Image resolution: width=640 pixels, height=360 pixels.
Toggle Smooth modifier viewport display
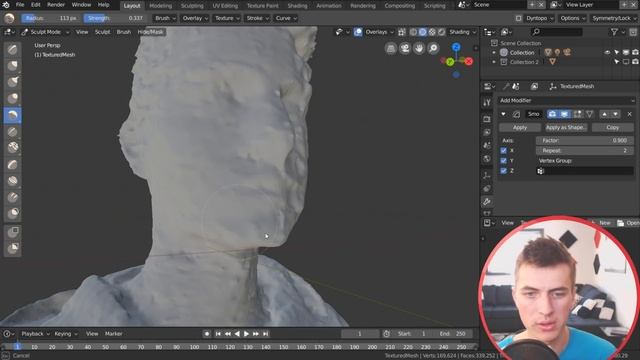(564, 114)
